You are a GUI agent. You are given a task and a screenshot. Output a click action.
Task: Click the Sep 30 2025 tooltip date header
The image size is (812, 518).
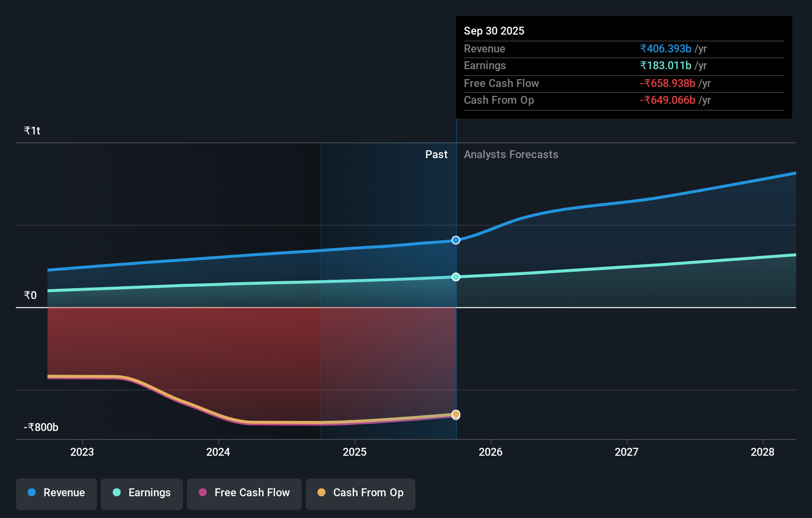[494, 31]
